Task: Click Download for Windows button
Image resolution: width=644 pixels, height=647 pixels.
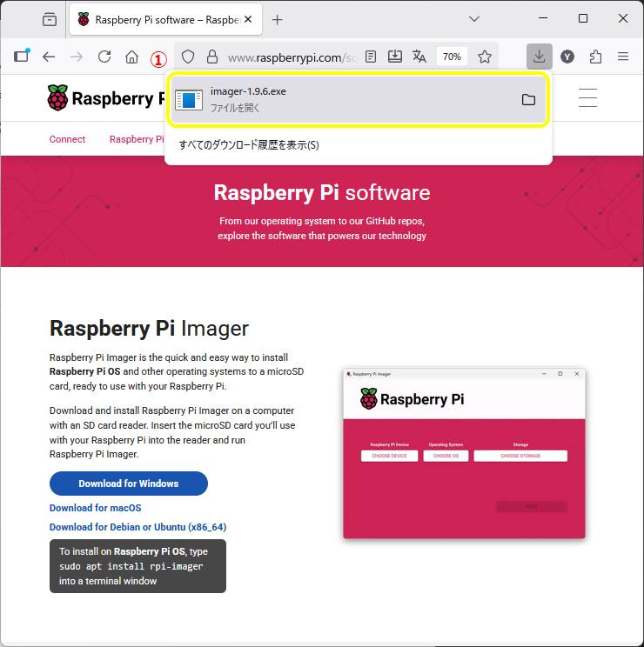Action: pyautogui.click(x=129, y=484)
